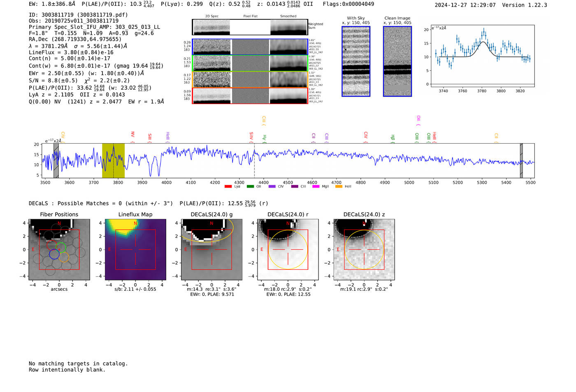Viewport: 576px width, 392px height.
Task: Select the red-outlined 2D spectrum row
Action: coord(250,95)
